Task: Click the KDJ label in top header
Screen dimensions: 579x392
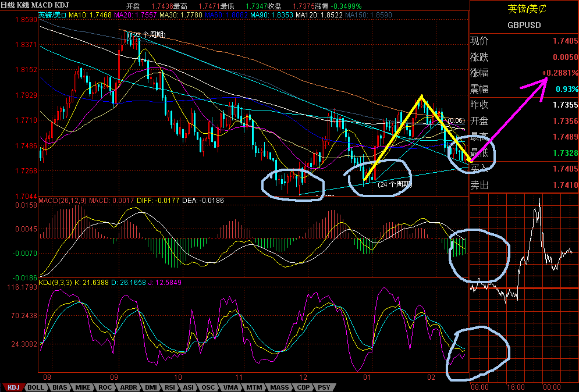Action: (61, 6)
